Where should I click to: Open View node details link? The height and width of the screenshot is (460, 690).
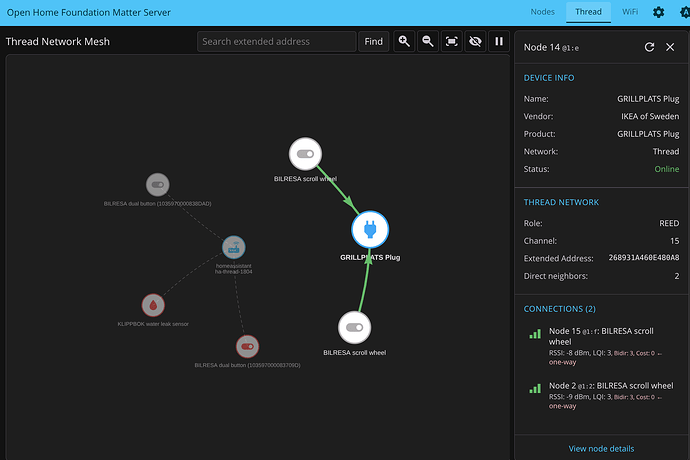[601, 449]
